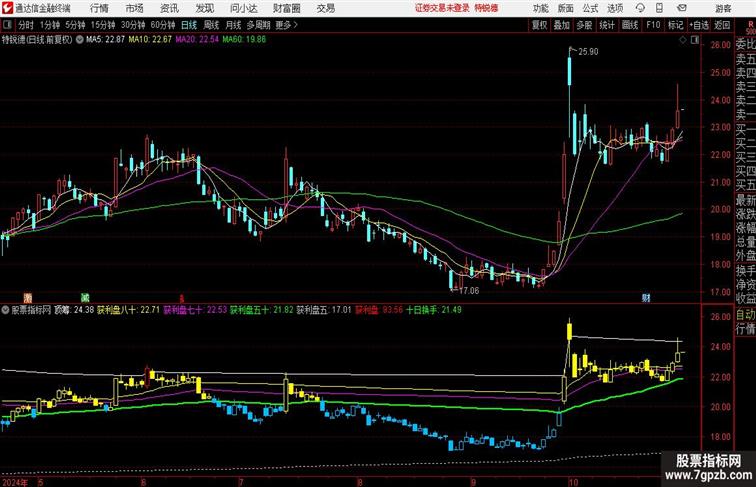
Task: Click the MA60: 19.86 indicator value
Action: (244, 40)
